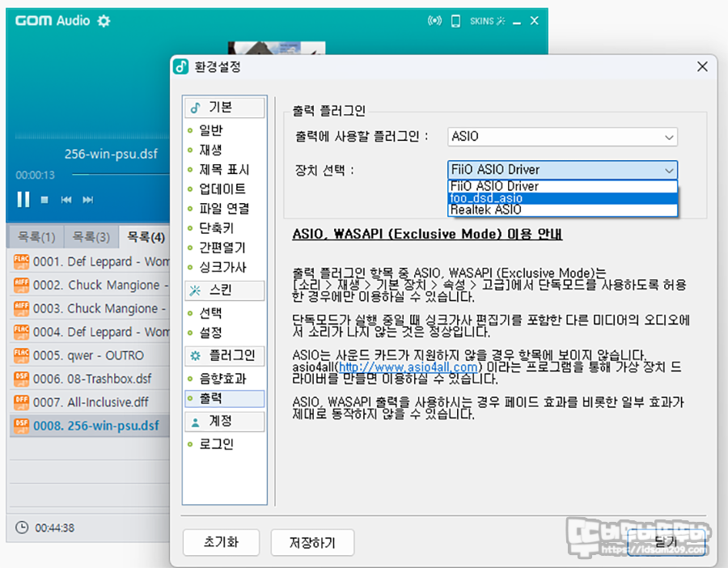Click the 저장하기 save button
This screenshot has height=568, width=728.
pos(312,542)
